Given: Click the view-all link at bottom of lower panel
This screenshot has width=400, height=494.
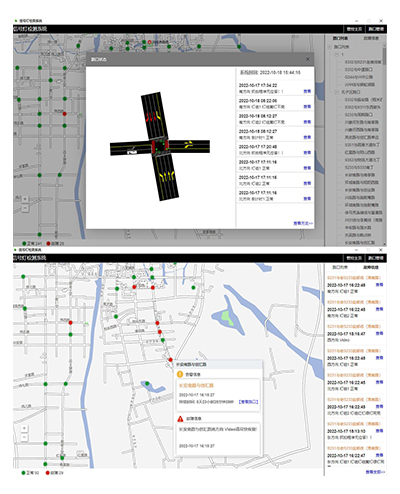Looking at the screenshot, I should coord(375,472).
